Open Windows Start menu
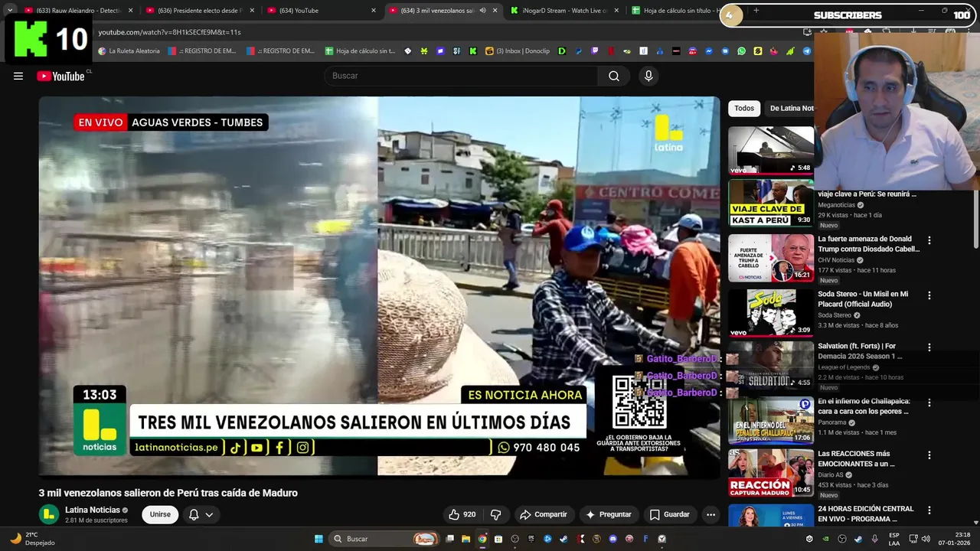Viewport: 980px width, 551px height. [x=318, y=539]
